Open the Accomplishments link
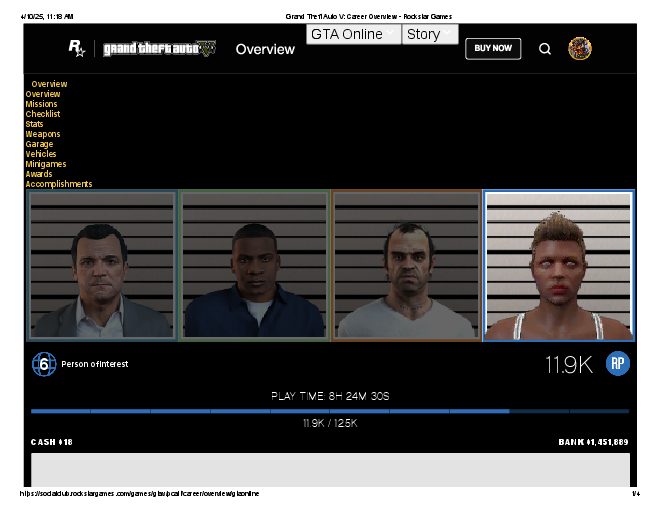This screenshot has height=510, width=660. (59, 184)
